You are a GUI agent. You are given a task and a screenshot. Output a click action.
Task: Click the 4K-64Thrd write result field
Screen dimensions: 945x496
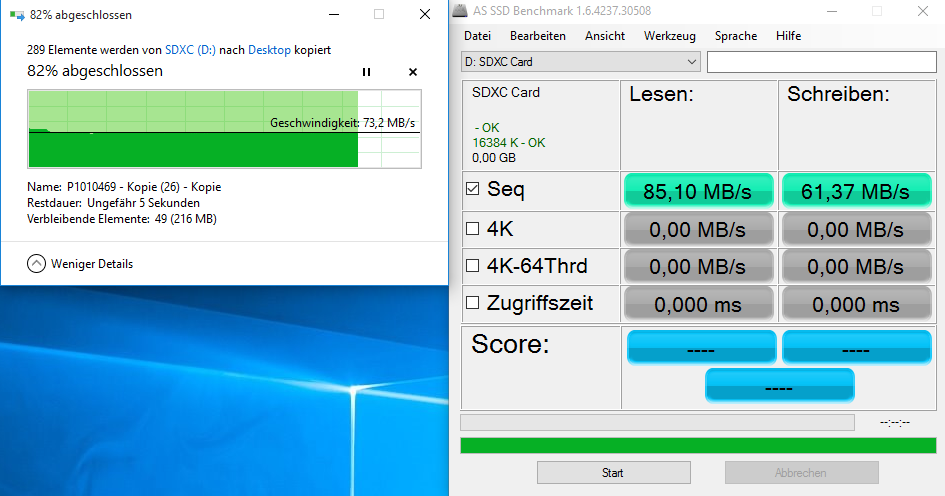pos(856,266)
